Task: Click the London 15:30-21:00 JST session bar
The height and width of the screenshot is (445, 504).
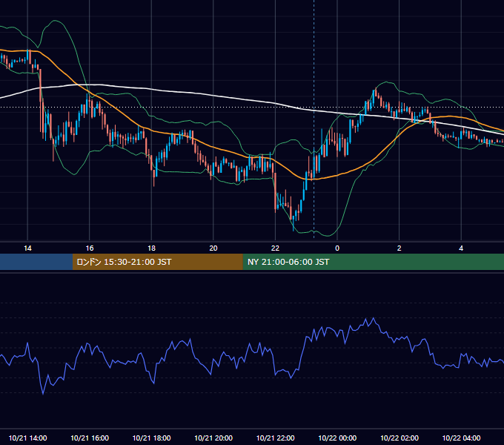Action: point(157,262)
